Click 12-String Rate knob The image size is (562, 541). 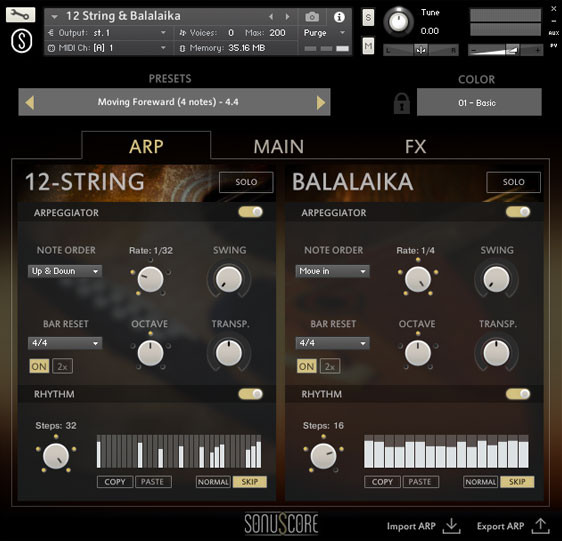tap(151, 279)
